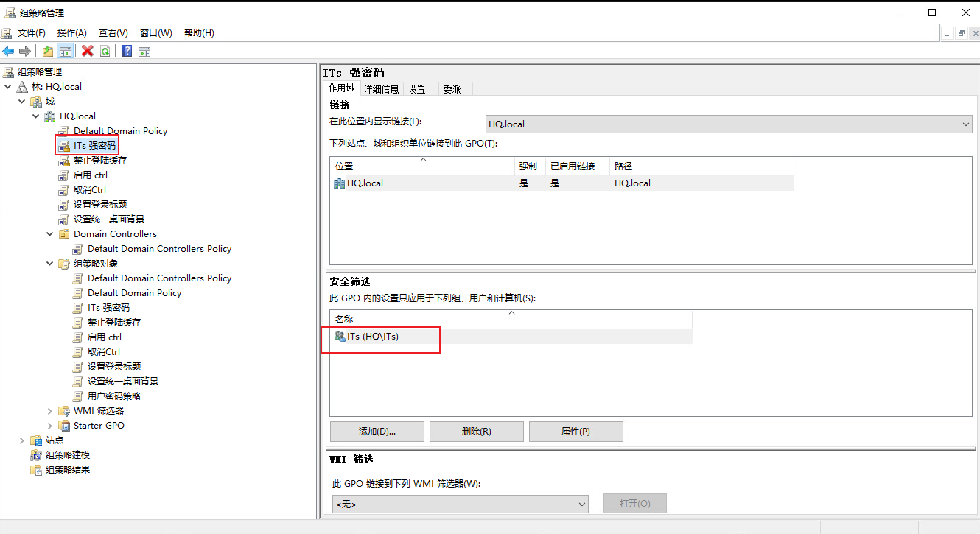The height and width of the screenshot is (534, 980).
Task: Select HQ.local row in linked locations list
Action: 561,183
